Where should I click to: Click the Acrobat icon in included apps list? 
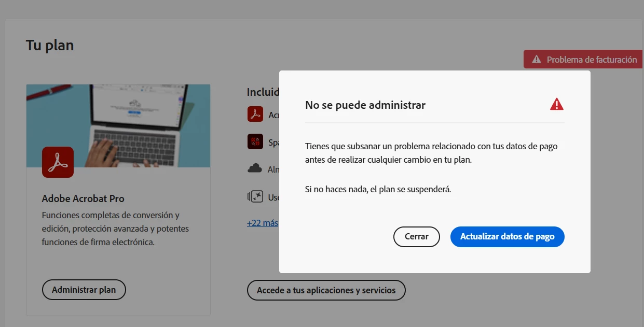pos(255,114)
